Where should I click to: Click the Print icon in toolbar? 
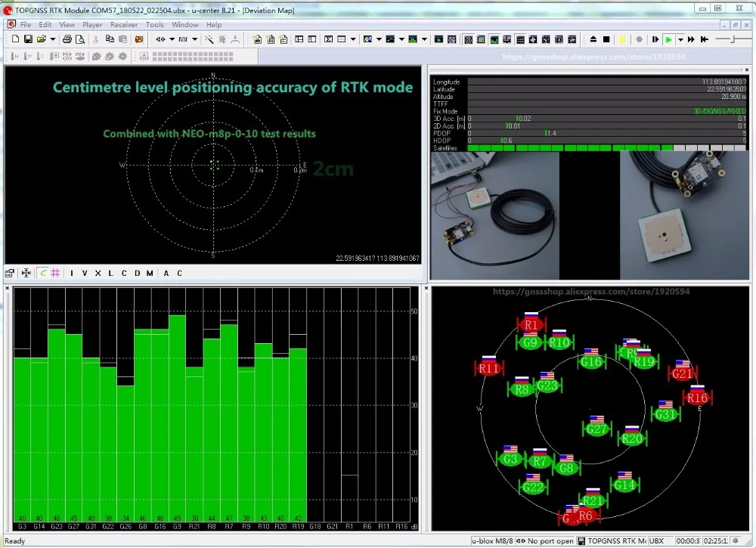[67, 39]
